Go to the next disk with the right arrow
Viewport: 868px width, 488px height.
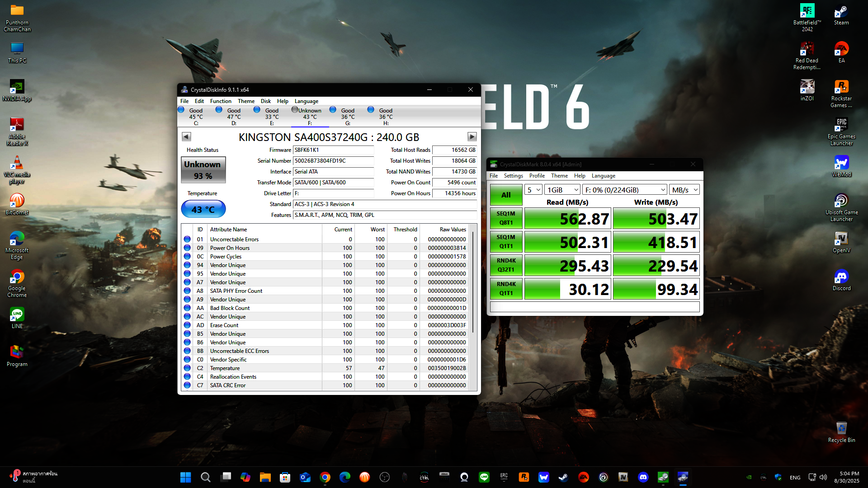[x=472, y=136]
